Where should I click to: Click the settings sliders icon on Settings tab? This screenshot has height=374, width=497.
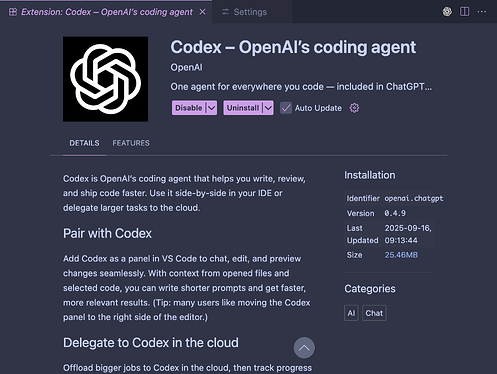pos(226,12)
